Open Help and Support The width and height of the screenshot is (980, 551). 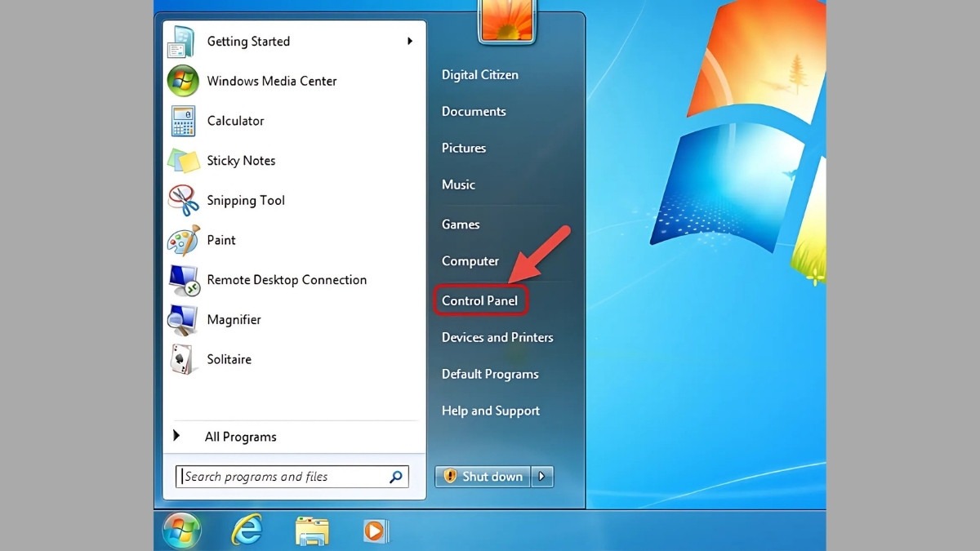(491, 411)
